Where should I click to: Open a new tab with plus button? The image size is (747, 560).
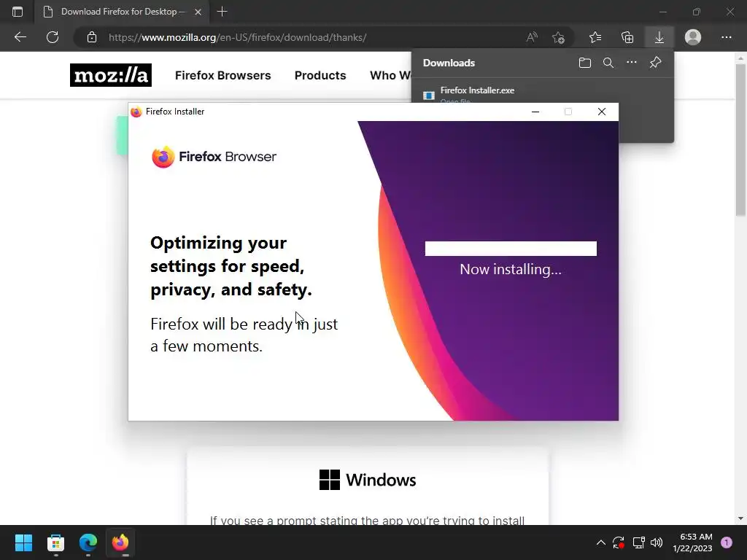(222, 12)
